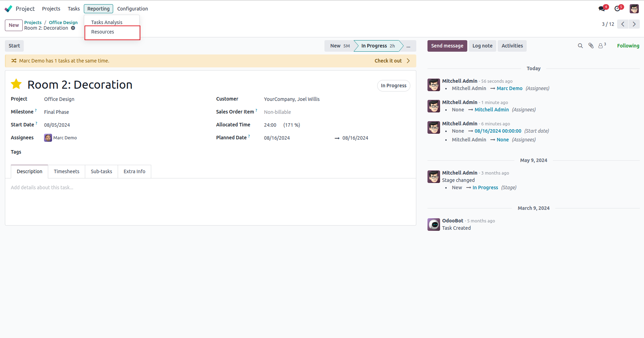Select Resources from the Reporting menu
Screen dimensions: 644x338
click(103, 32)
